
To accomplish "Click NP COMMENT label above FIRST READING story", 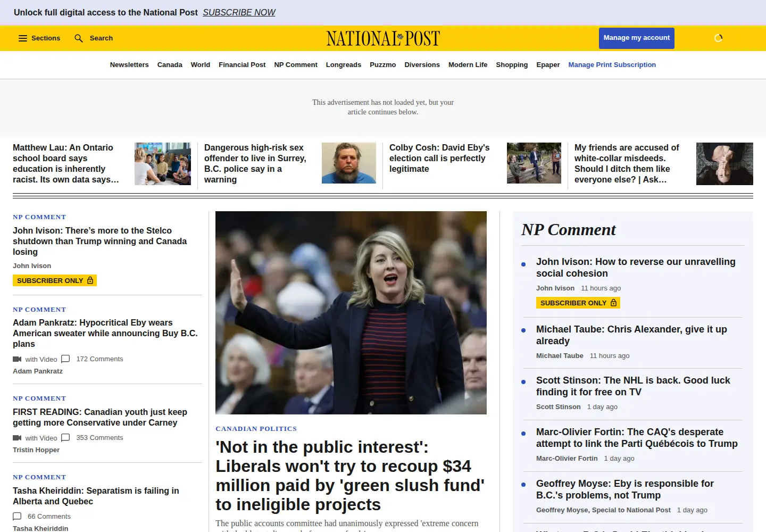I will 39,398.
